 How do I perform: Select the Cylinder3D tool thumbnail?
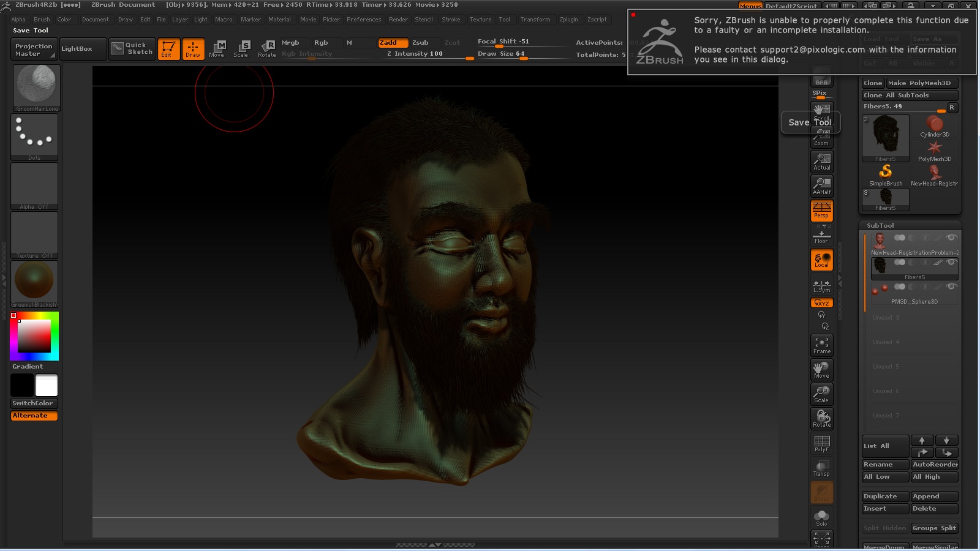(934, 126)
